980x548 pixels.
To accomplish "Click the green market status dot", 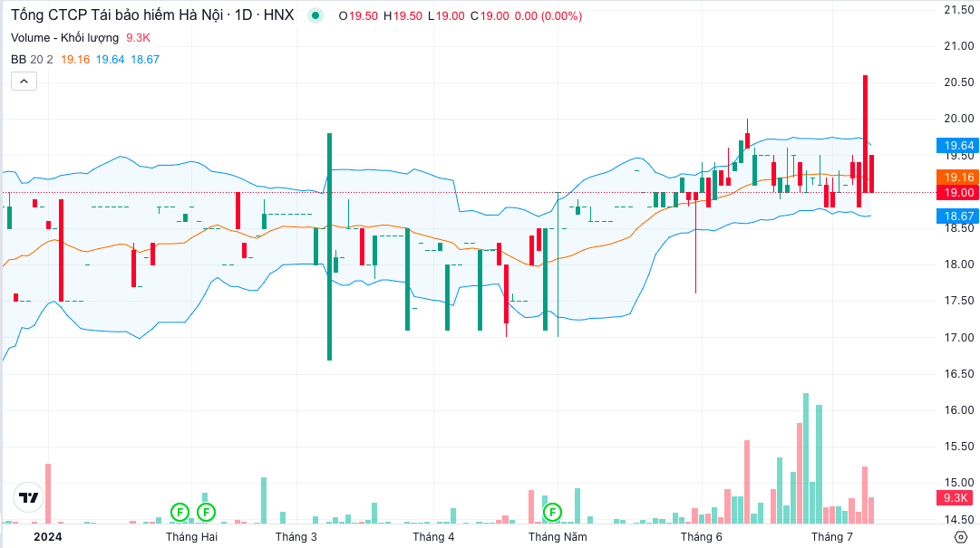I will pos(315,15).
